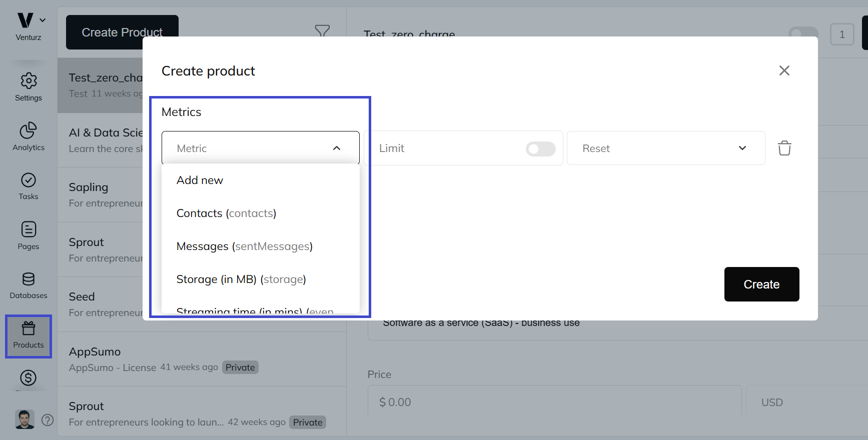
Task: Collapse the Metric dropdown
Action: point(336,148)
